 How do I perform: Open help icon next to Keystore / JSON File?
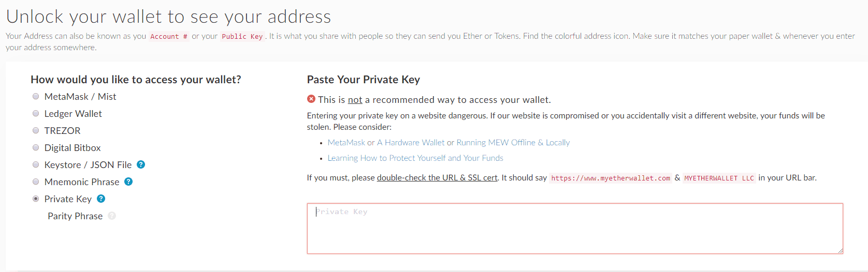[141, 164]
